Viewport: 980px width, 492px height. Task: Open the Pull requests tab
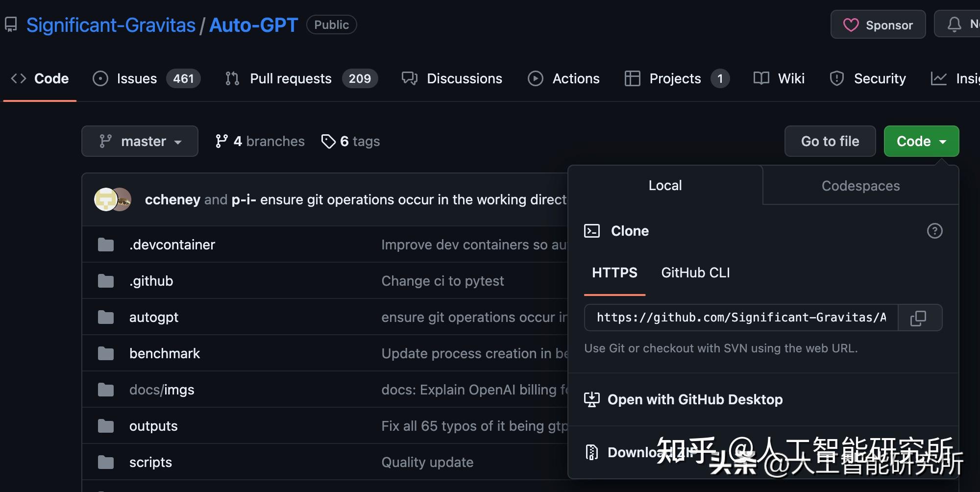301,78
